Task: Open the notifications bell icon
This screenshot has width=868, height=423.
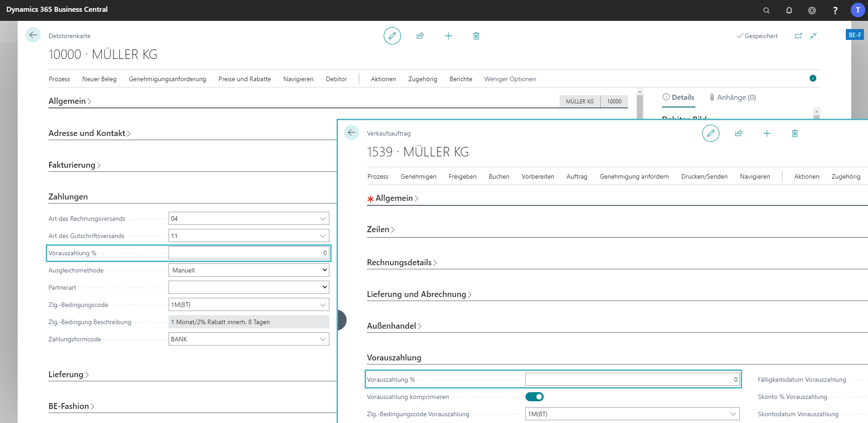Action: [789, 10]
